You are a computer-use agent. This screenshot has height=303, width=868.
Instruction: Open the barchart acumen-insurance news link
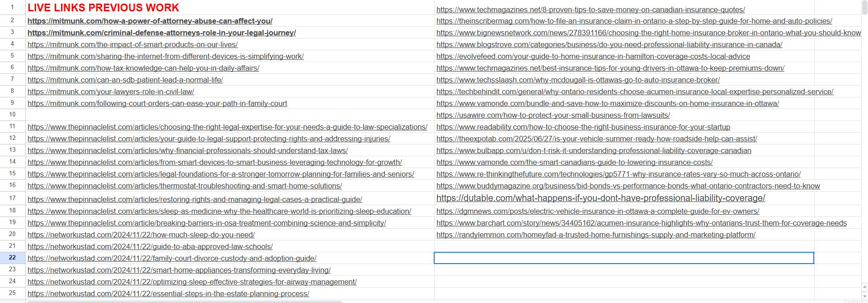click(641, 223)
